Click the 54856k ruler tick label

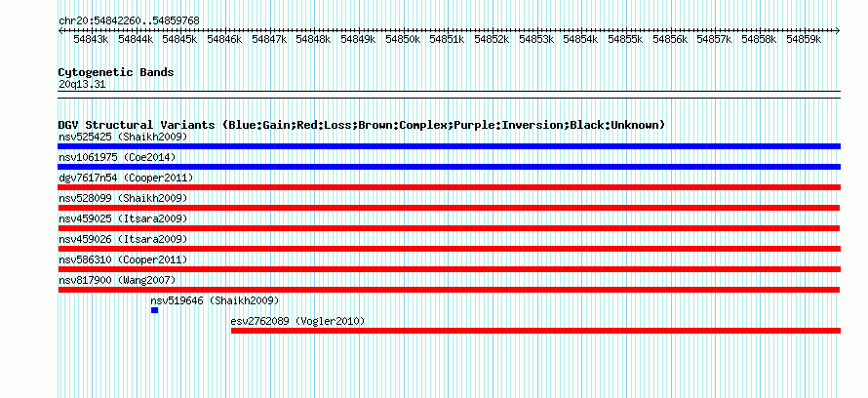click(x=670, y=39)
